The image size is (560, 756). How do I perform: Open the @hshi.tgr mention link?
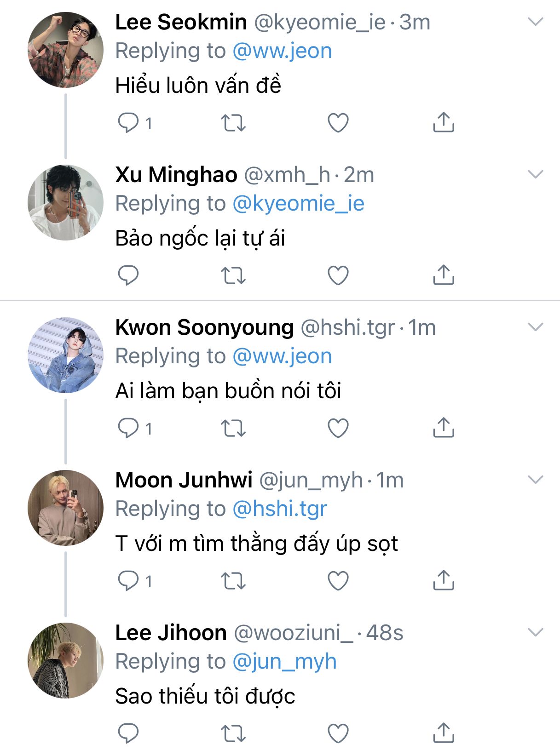[280, 509]
